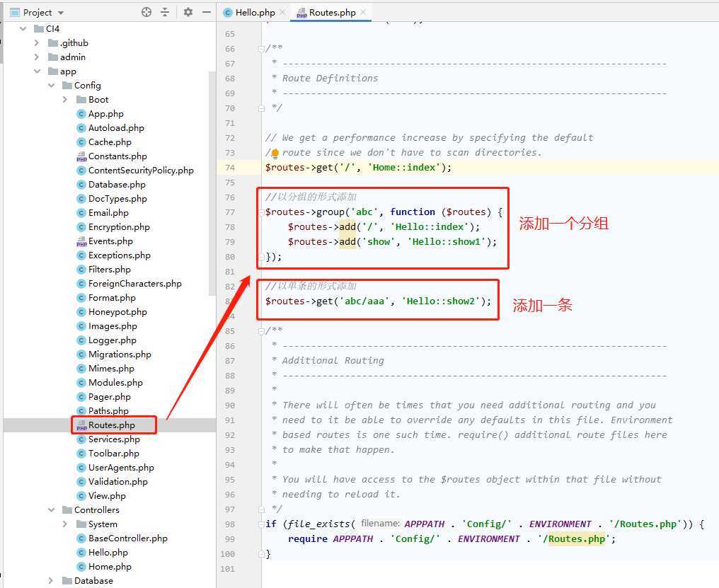
Task: Open Hello.php under Controllers
Action: click(108, 553)
